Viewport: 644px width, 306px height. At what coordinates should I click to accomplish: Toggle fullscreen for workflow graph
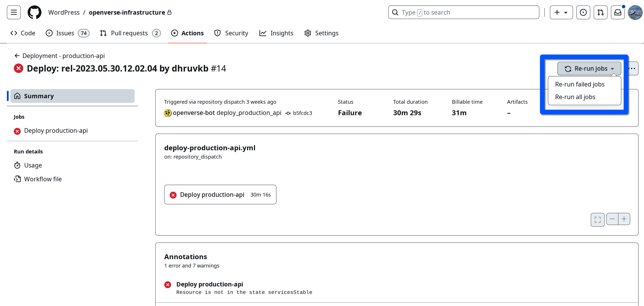click(598, 220)
